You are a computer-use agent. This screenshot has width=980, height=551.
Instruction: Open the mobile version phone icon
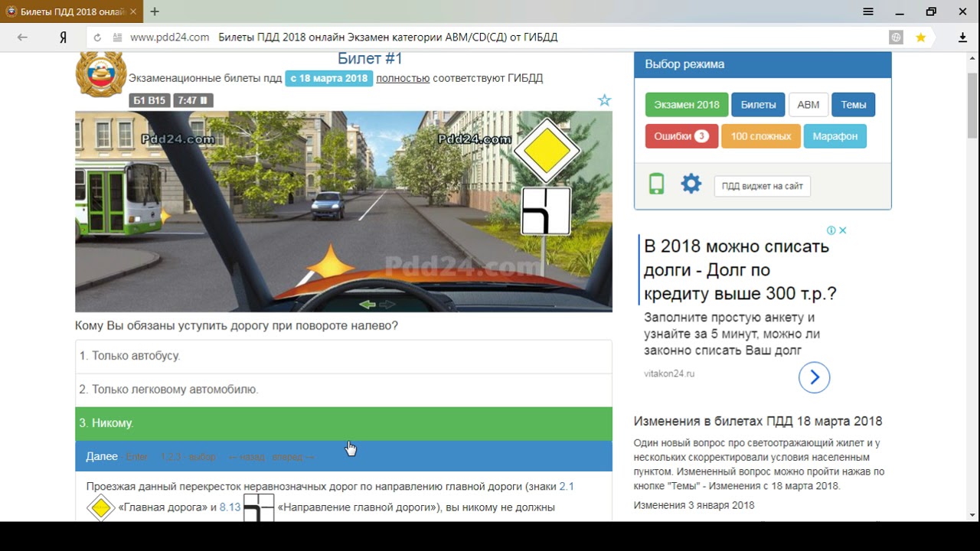tap(656, 184)
